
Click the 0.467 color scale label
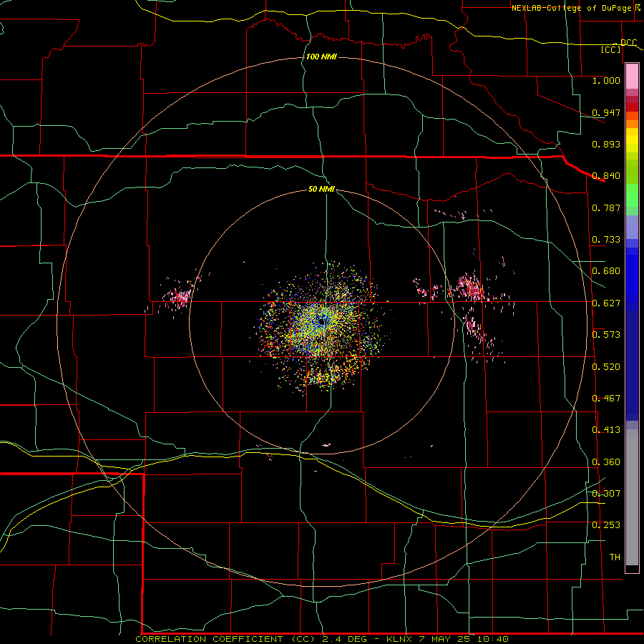tap(606, 399)
